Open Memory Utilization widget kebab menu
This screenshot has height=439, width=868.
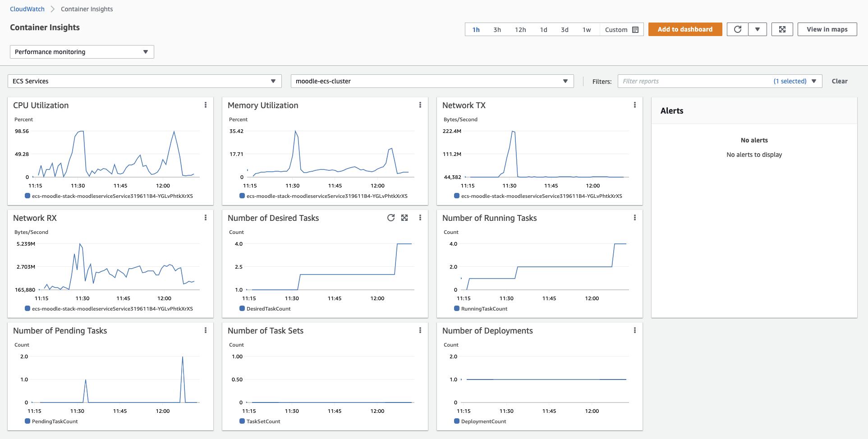tap(420, 105)
